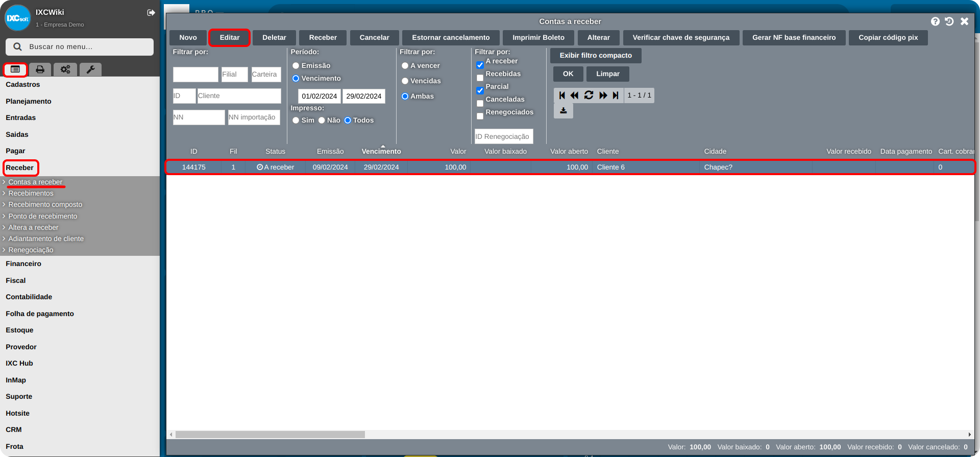Image resolution: width=980 pixels, height=457 pixels.
Task: Open Renegociação submenu item
Action: point(31,250)
